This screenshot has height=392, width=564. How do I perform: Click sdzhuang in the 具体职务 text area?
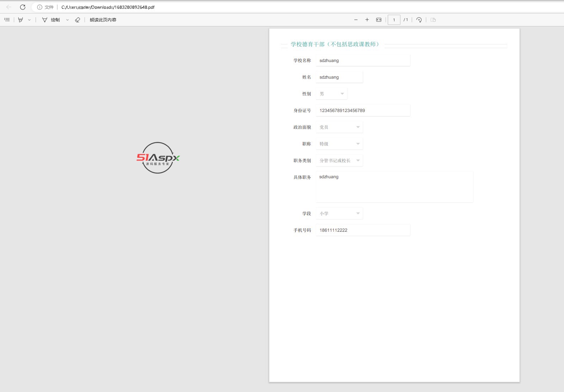pyautogui.click(x=329, y=177)
